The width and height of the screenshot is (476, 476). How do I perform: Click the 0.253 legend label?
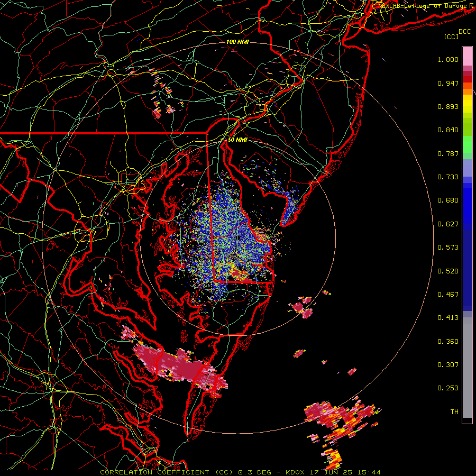(x=448, y=388)
